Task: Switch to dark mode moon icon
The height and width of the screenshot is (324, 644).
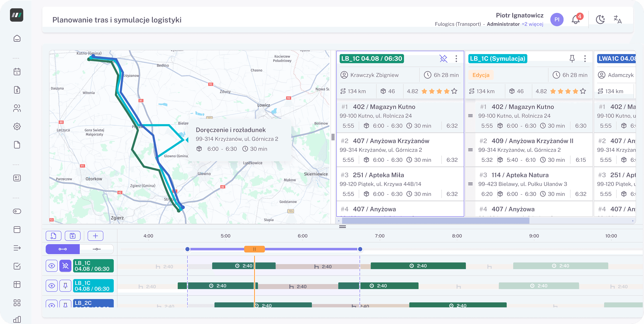Action: tap(600, 20)
